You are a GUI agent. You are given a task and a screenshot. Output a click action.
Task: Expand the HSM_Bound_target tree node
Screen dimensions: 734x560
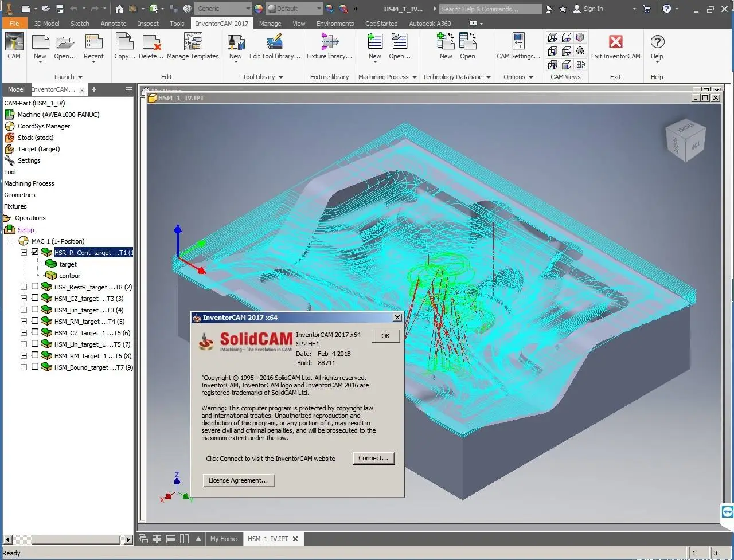tap(24, 367)
